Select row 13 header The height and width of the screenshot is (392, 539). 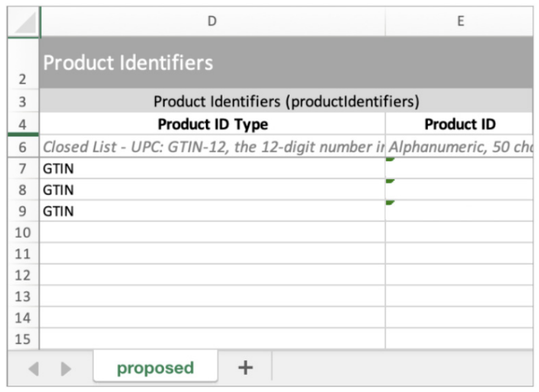tap(23, 296)
